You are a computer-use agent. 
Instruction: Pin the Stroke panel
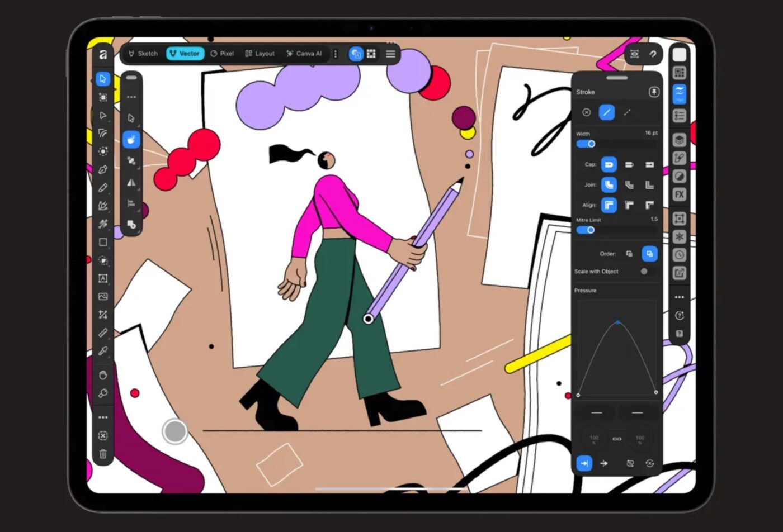(653, 92)
